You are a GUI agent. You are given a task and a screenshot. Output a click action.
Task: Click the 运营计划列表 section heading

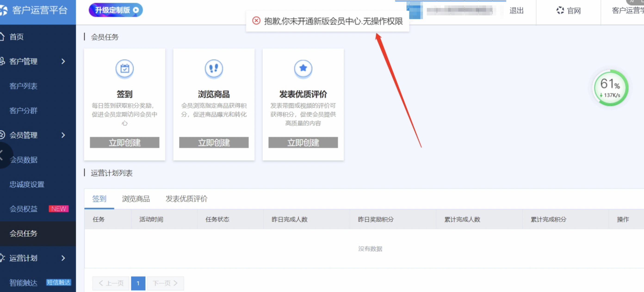[x=111, y=173]
